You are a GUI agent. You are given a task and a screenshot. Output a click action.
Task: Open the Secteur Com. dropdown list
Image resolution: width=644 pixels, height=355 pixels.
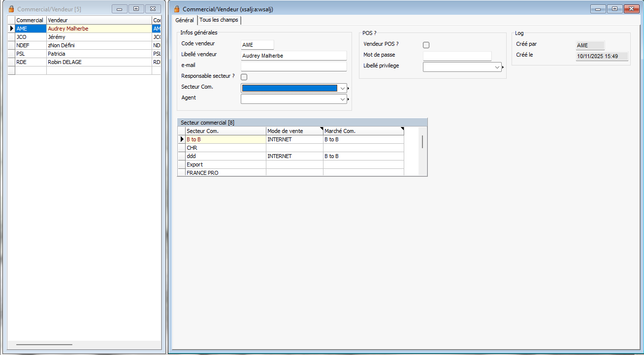pos(343,89)
